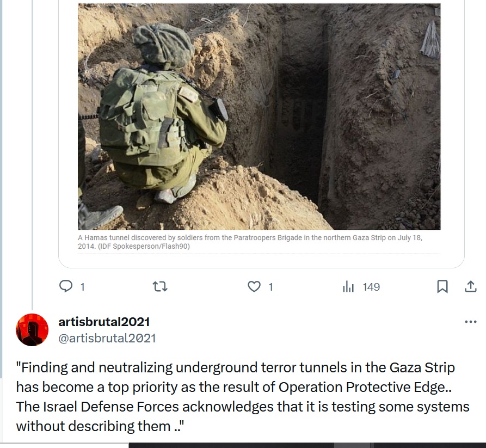Like the post with heart icon
The height and width of the screenshot is (448, 486).
click(x=254, y=286)
